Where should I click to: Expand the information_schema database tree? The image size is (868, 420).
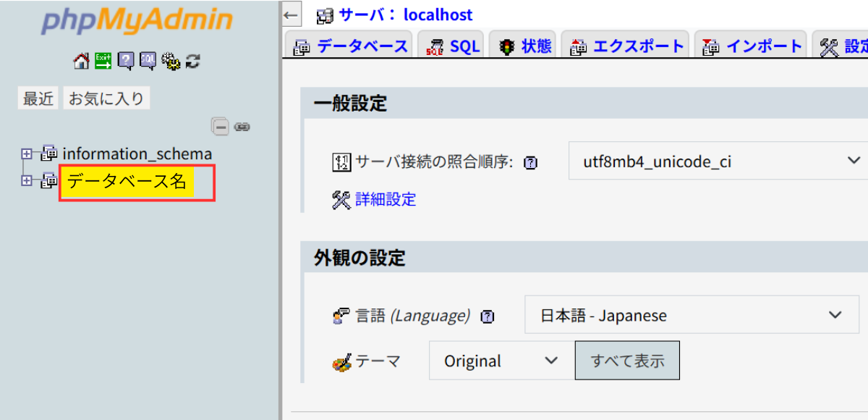(x=27, y=154)
